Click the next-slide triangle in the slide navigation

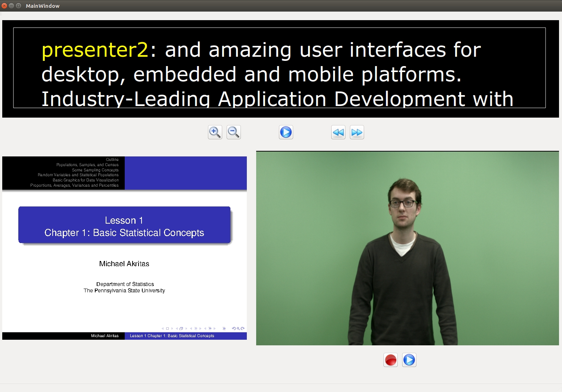click(172, 329)
